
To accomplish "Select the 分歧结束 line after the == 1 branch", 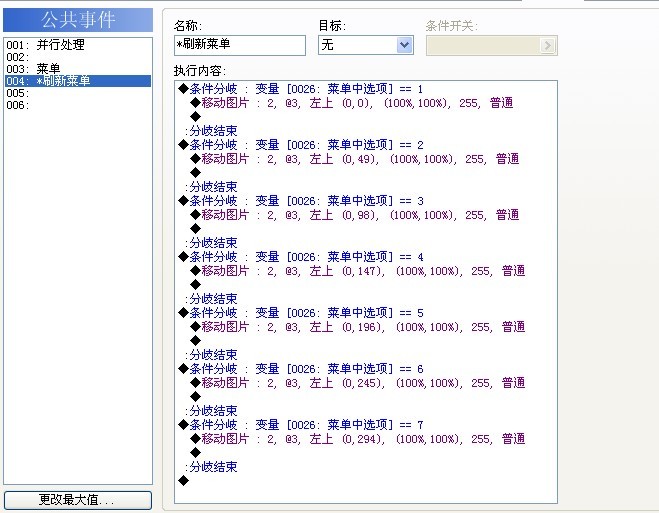I will tap(211, 131).
